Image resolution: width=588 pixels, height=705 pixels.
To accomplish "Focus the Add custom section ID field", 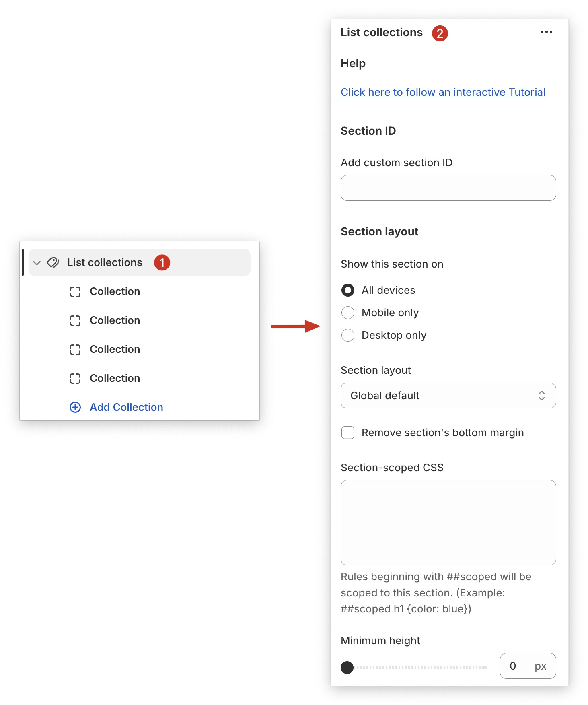I will 448,188.
